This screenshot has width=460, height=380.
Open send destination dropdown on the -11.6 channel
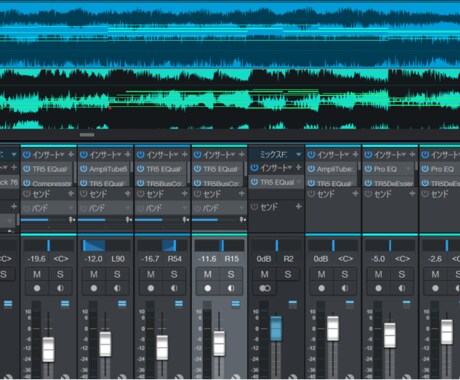(x=241, y=208)
